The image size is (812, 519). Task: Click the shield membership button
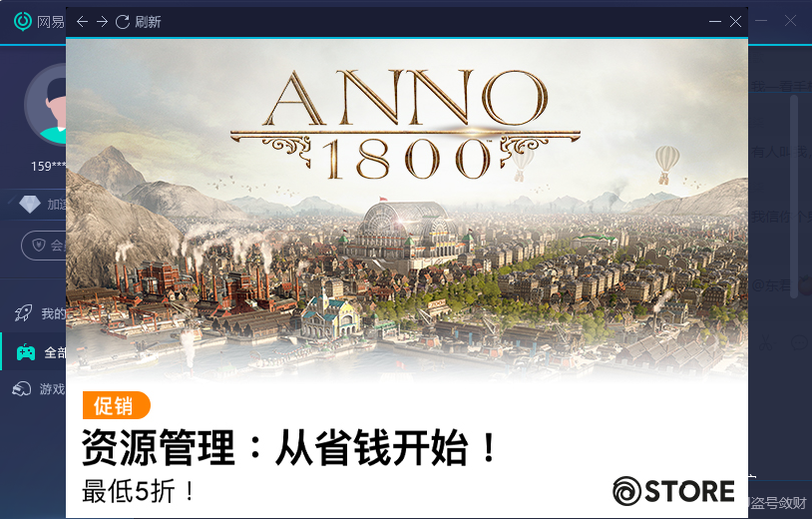[44, 245]
